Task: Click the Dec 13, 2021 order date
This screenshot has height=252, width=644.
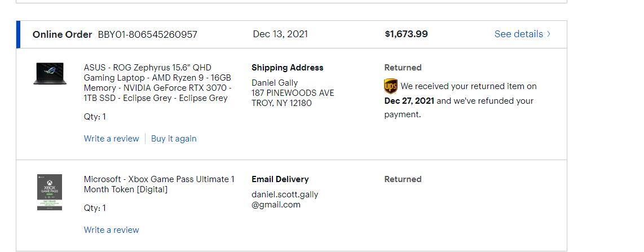Action: (x=280, y=34)
